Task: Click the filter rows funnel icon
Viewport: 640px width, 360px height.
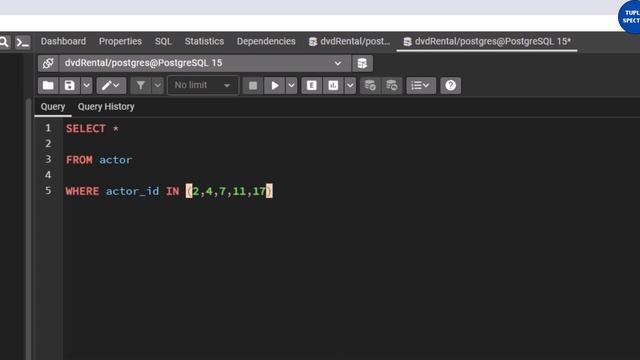Action: (x=141, y=85)
